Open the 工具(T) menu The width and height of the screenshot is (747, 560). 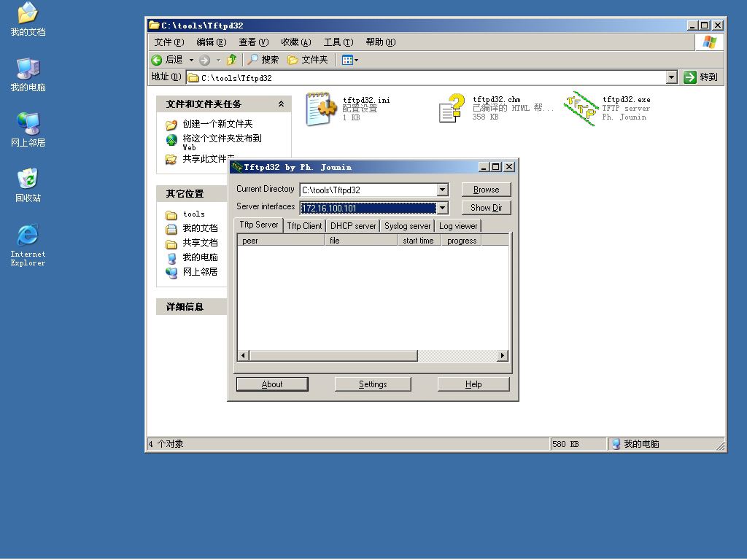tap(338, 42)
